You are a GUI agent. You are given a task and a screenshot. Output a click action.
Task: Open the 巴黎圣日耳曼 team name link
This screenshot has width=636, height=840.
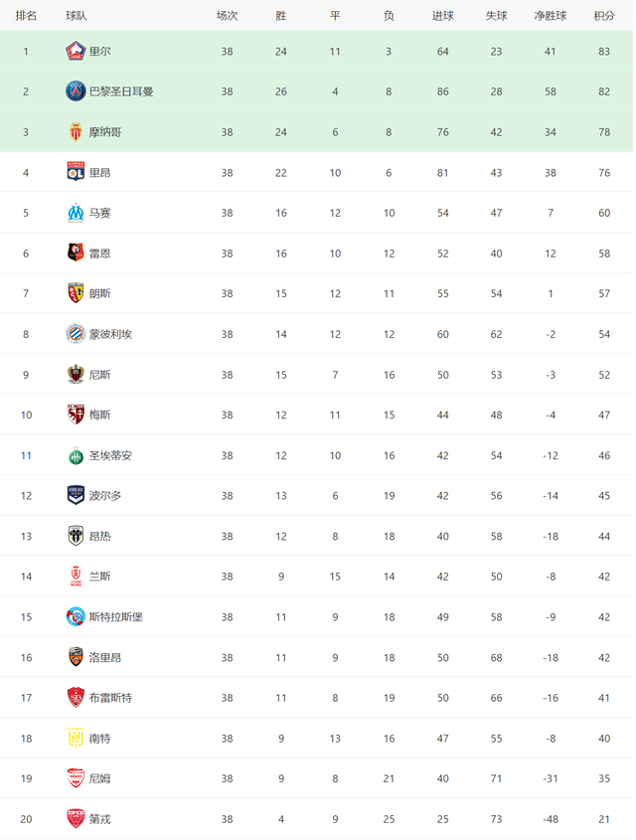point(121,91)
